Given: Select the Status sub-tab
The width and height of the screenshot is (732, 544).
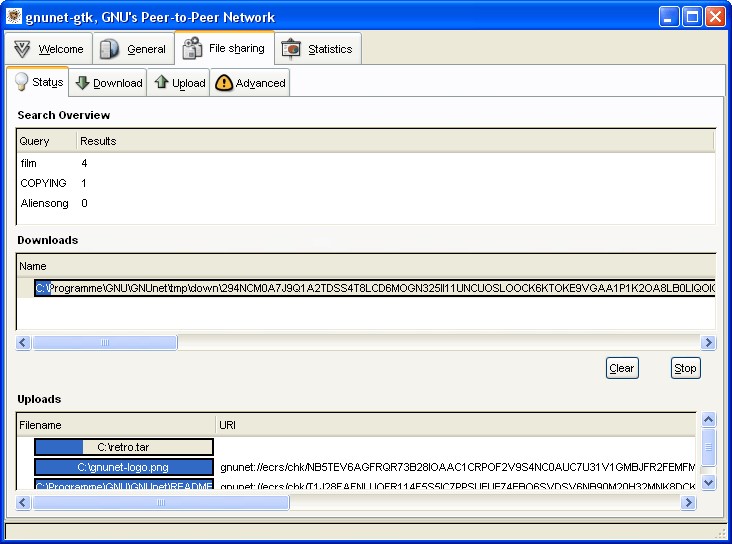Looking at the screenshot, I should click(38, 82).
